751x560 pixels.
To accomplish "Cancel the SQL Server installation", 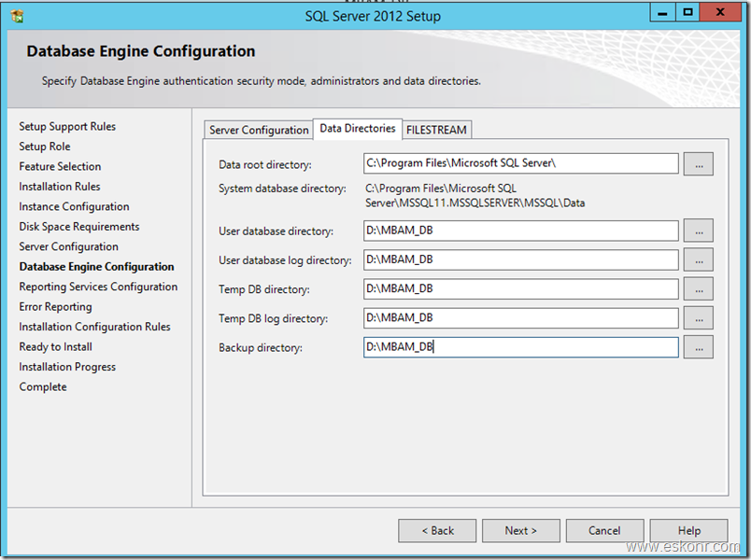I will pyautogui.click(x=604, y=530).
